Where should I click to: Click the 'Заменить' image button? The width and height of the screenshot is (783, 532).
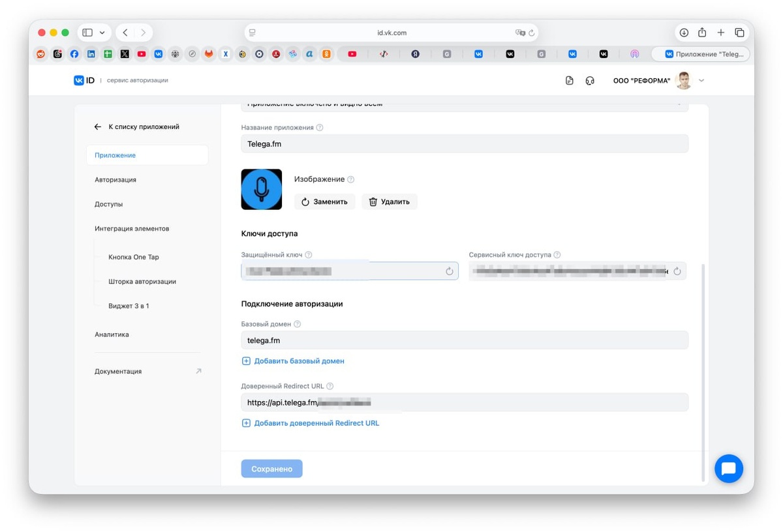tap(324, 201)
